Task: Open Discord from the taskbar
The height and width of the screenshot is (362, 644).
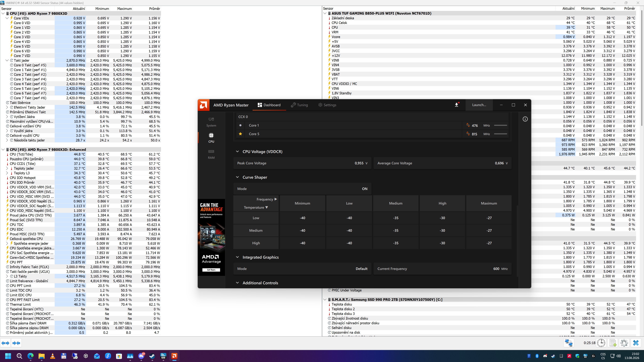Action: pos(141,356)
